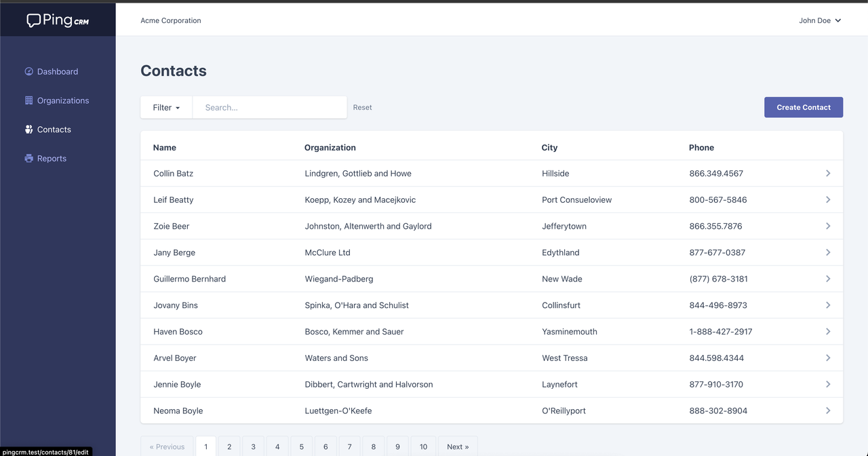Click organization Lindgren, Gottlieb and Howe
868x456 pixels.
[358, 174]
